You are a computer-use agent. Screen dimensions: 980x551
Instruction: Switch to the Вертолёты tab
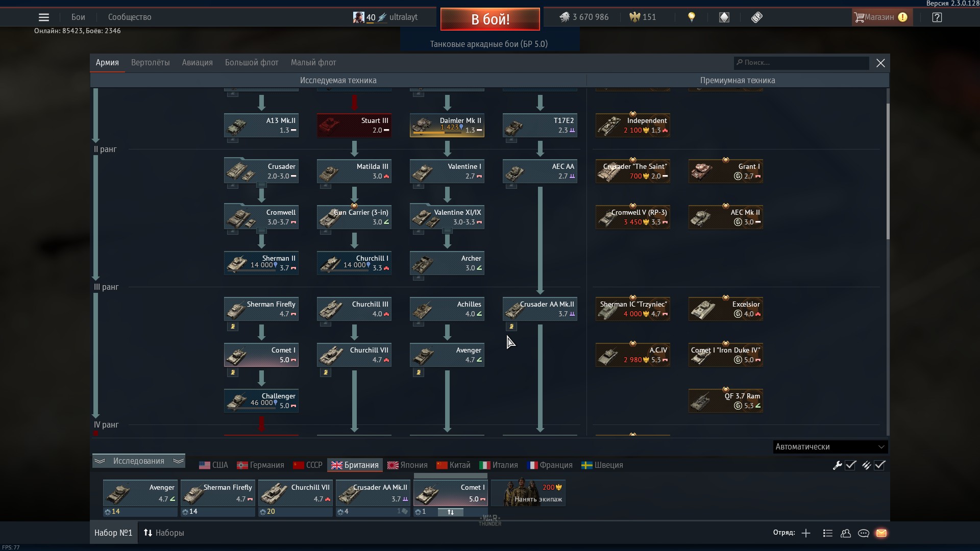(151, 63)
